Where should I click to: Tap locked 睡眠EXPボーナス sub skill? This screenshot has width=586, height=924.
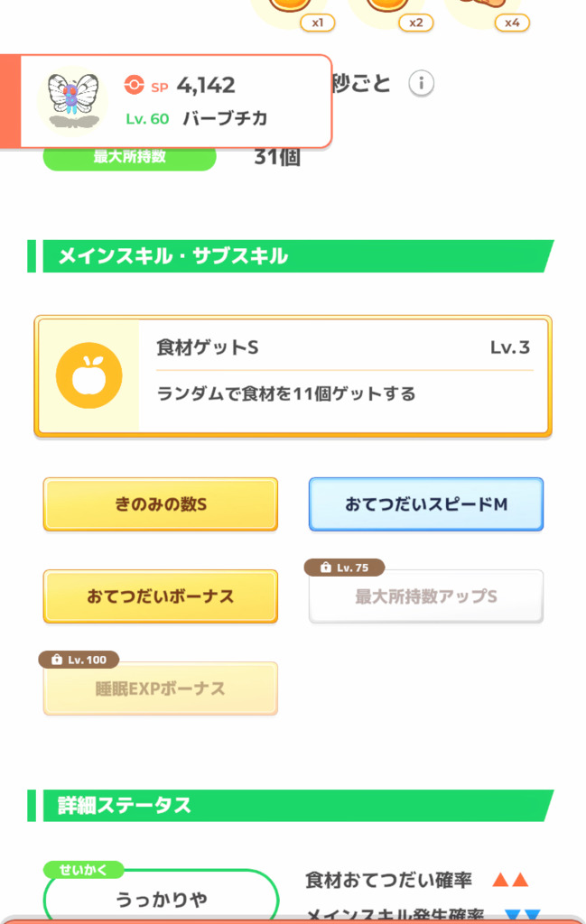tap(161, 688)
